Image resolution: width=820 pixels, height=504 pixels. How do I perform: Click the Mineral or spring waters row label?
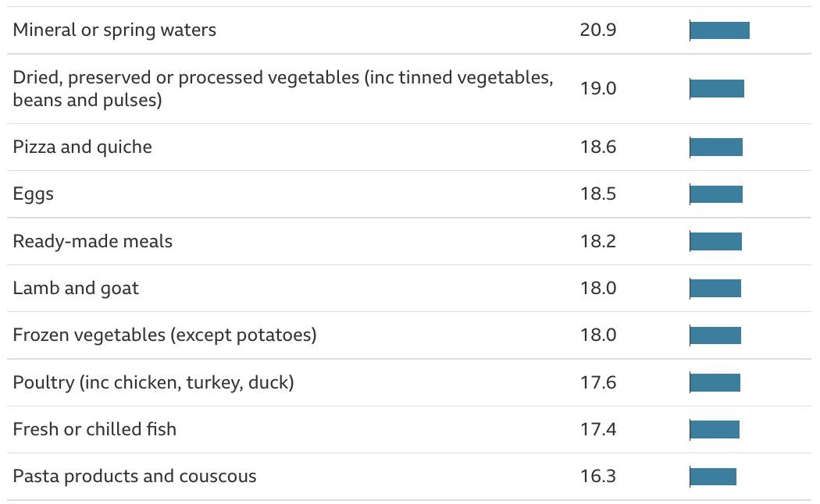coord(115,30)
